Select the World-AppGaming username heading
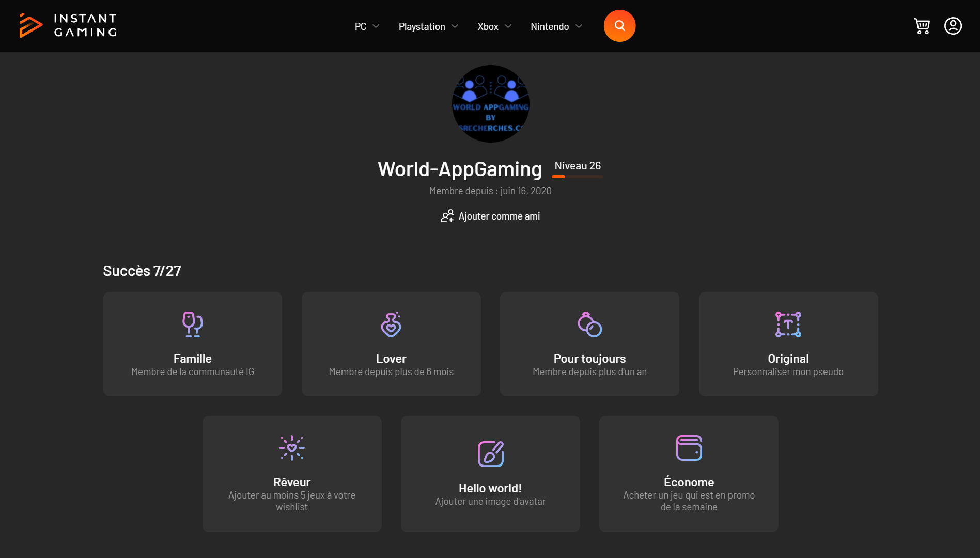The image size is (980, 558). click(460, 169)
